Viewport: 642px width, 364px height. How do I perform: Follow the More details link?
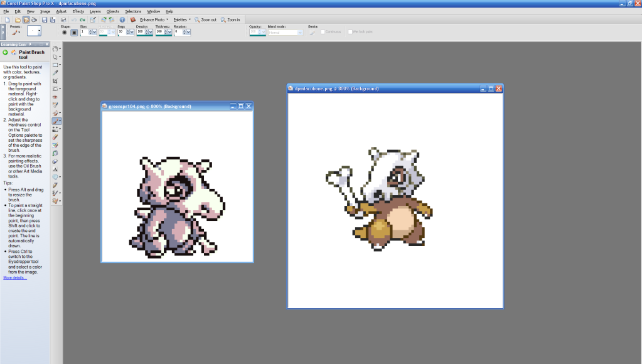point(14,277)
